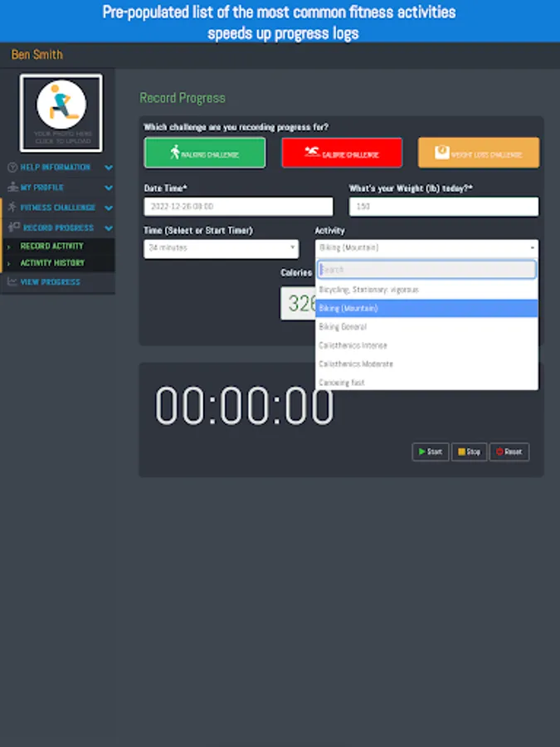Click the Fitness Challenge runner icon
The height and width of the screenshot is (747, 560).
pos(12,207)
